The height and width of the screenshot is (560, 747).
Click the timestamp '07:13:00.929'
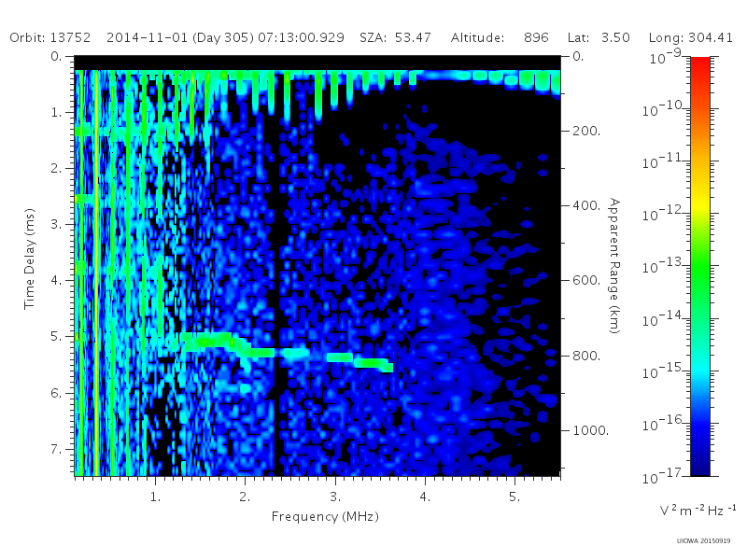301,37
